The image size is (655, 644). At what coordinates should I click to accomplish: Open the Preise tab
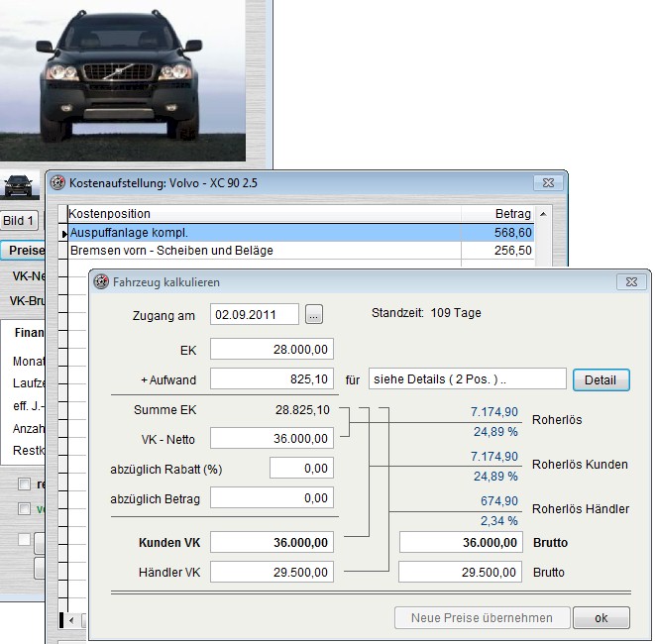click(22, 251)
